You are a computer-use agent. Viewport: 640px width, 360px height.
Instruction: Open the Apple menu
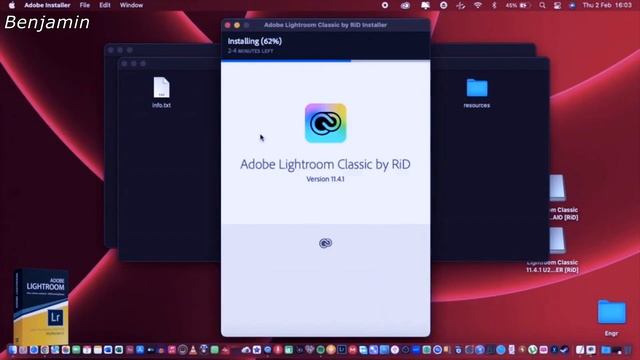pyautogui.click(x=12, y=5)
